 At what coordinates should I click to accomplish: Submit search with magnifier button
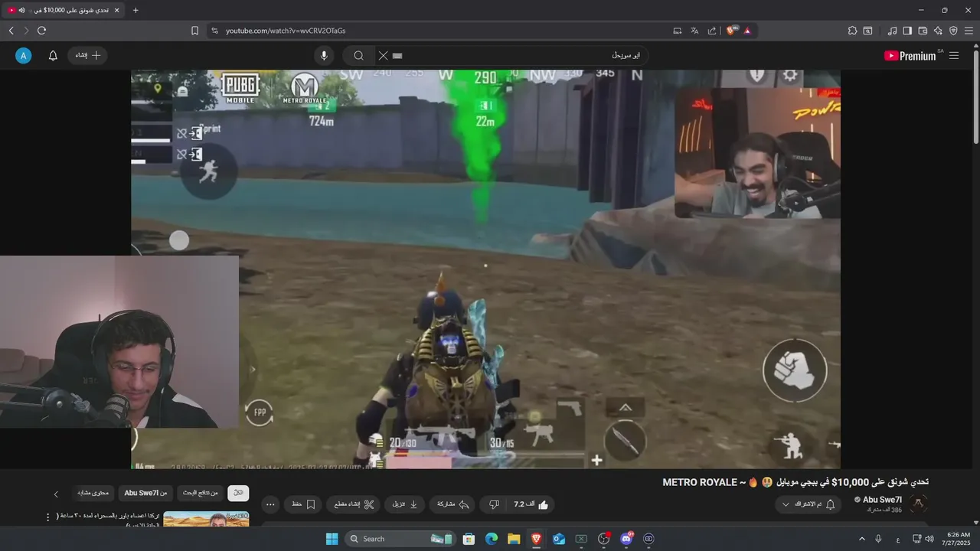(358, 55)
